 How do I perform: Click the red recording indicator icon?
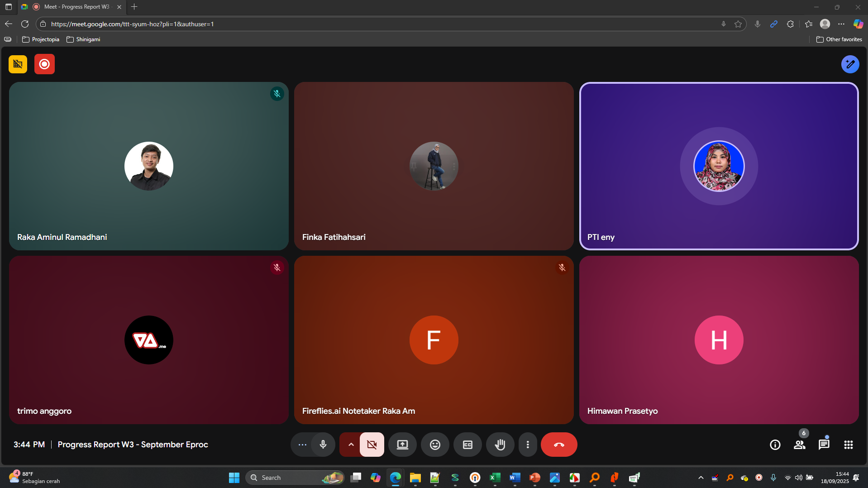click(44, 64)
